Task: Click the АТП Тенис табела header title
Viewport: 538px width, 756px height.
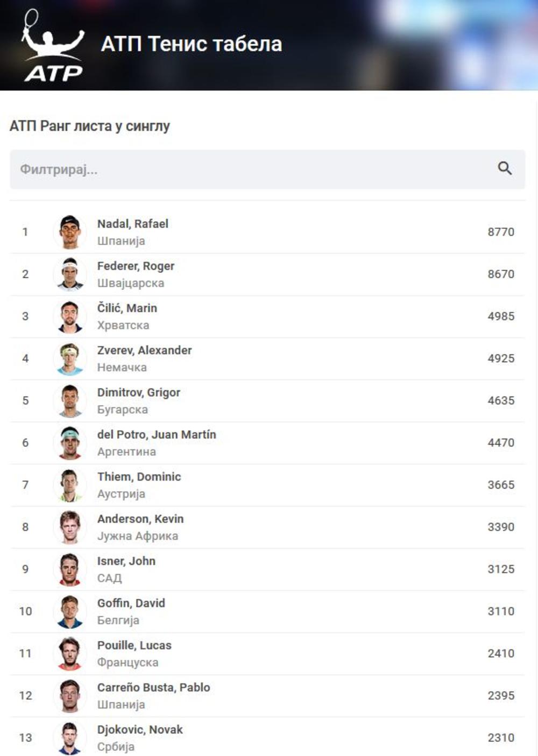Action: [x=192, y=44]
